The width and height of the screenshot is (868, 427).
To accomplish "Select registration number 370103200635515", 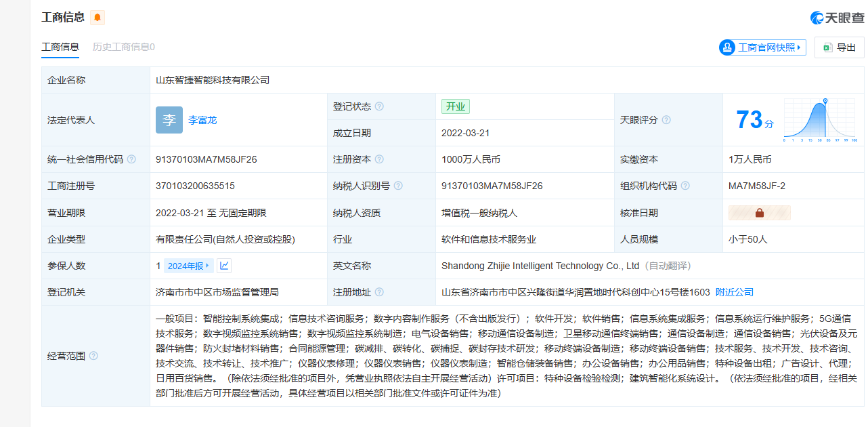I will pos(195,186).
